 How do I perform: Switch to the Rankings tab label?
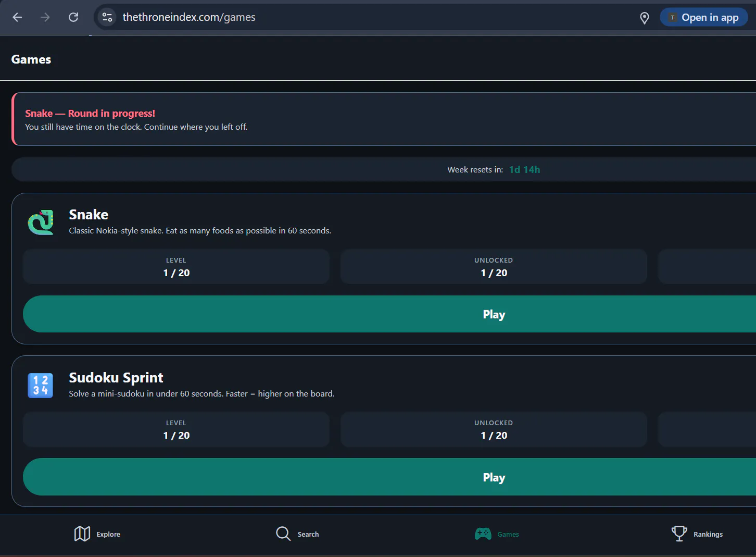pos(708,534)
